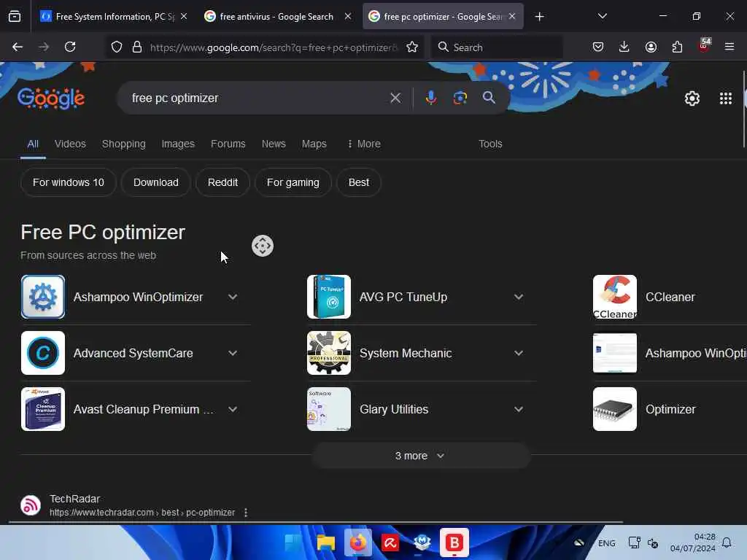Open File Explorer from the taskbar
The height and width of the screenshot is (560, 747).
pyautogui.click(x=326, y=542)
